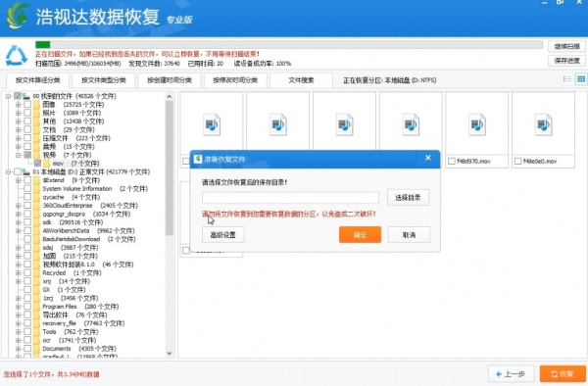Check the f48d970.mov checkbox
Image resolution: width=588 pixels, height=386 pixels.
coord(452,161)
